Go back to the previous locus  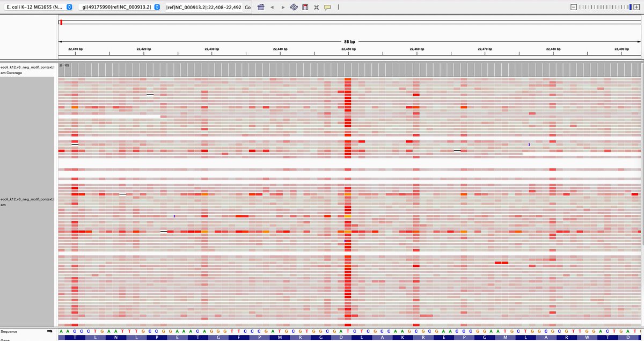[272, 8]
